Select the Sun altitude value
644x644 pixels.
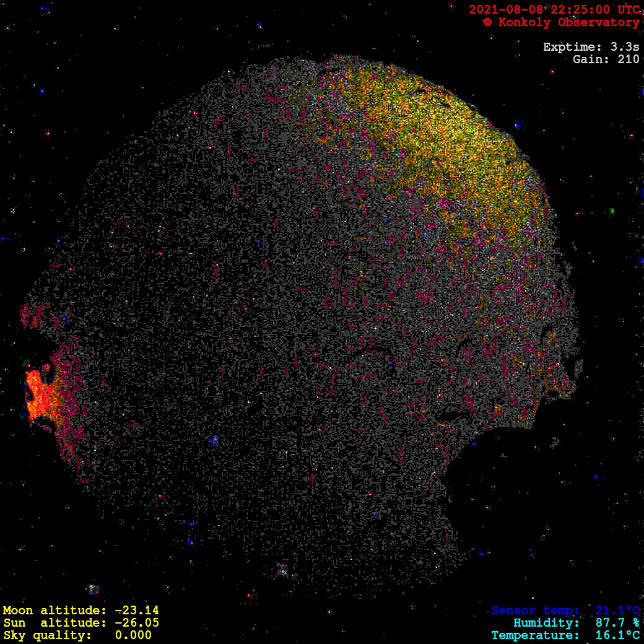coord(136,623)
